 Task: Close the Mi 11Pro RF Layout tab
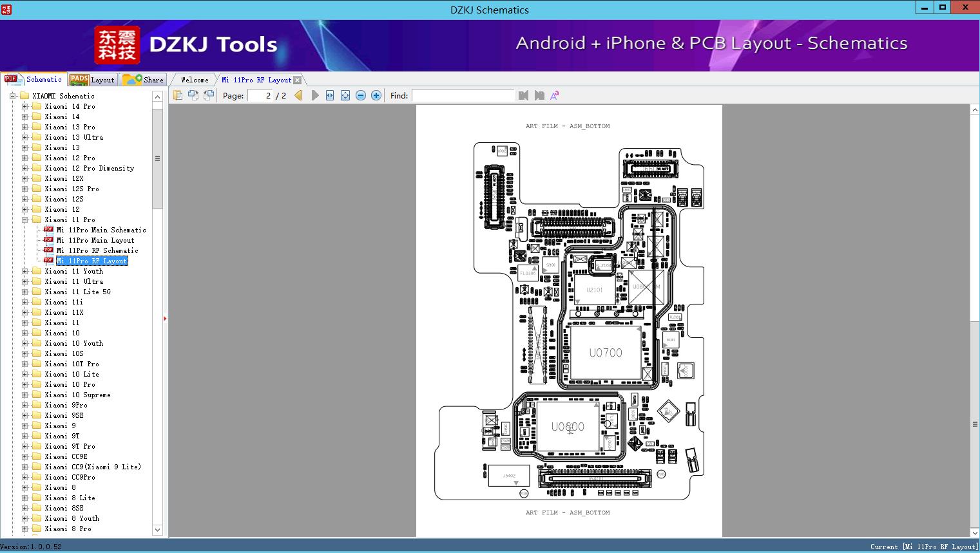pyautogui.click(x=298, y=80)
